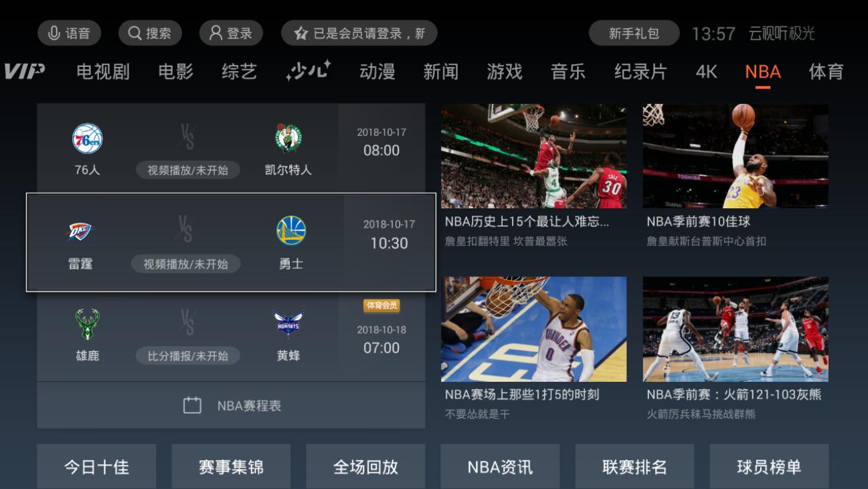This screenshot has height=489, width=868.
Task: Open voice input with microphone button
Action: tap(69, 33)
